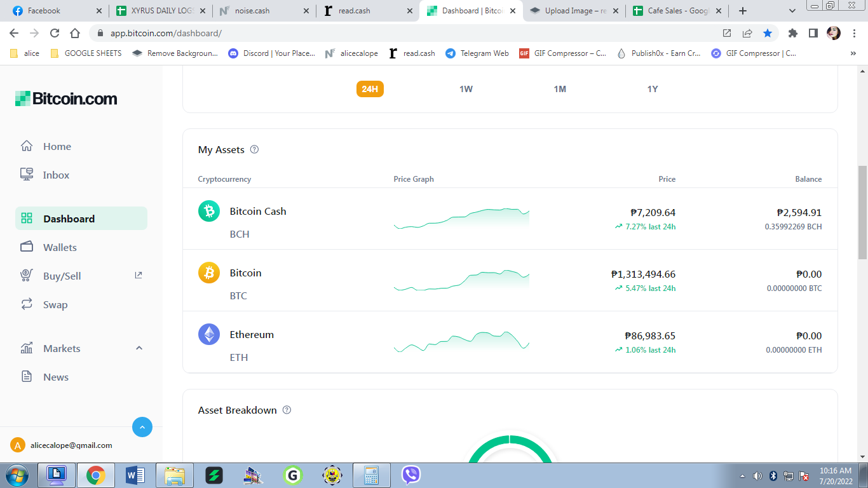Open Viber from the taskbar
This screenshot has width=868, height=488.
click(x=411, y=475)
